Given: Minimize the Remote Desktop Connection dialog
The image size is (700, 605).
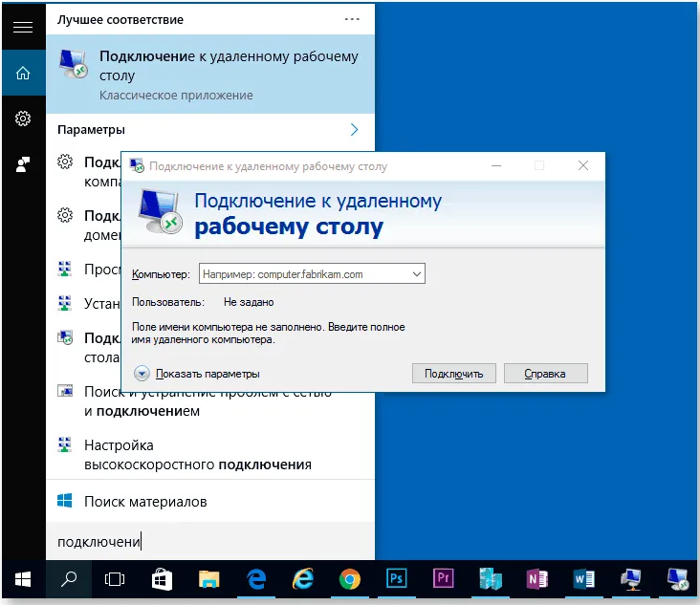Looking at the screenshot, I should coord(496,165).
